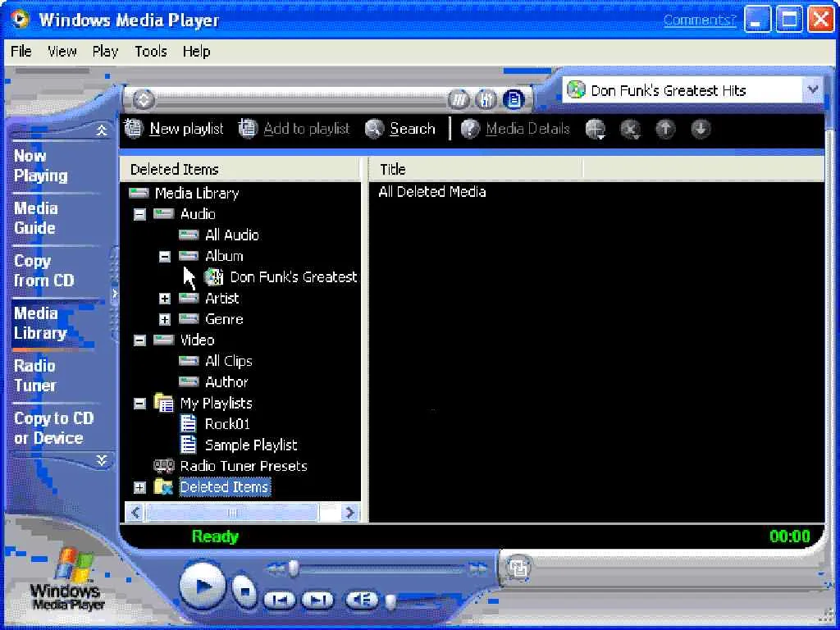Click the New playlist button

(x=174, y=129)
